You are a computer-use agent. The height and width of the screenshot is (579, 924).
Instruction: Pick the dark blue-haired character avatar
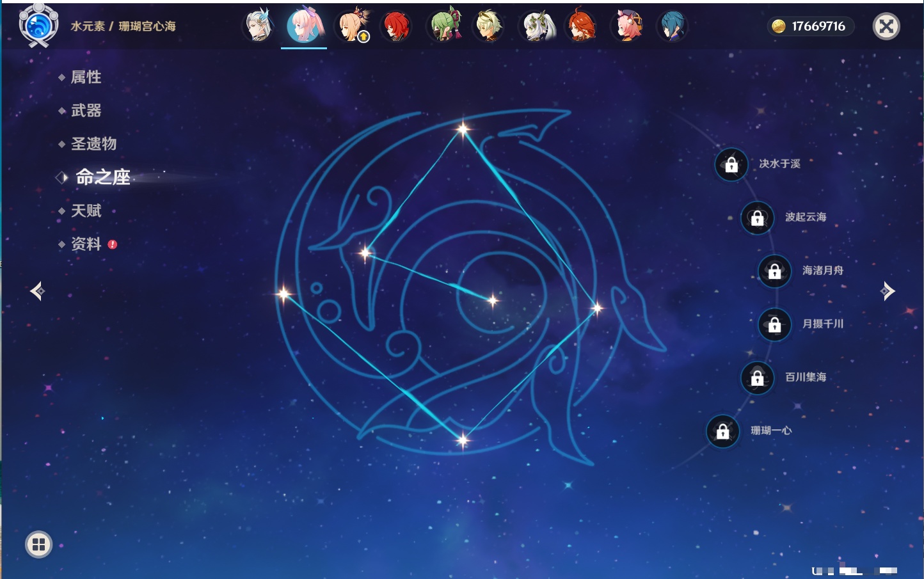(x=672, y=26)
